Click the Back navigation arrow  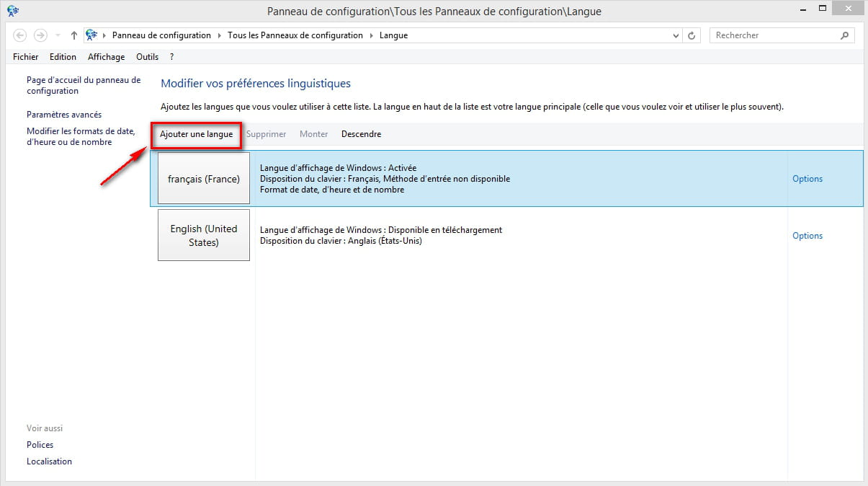(20, 35)
